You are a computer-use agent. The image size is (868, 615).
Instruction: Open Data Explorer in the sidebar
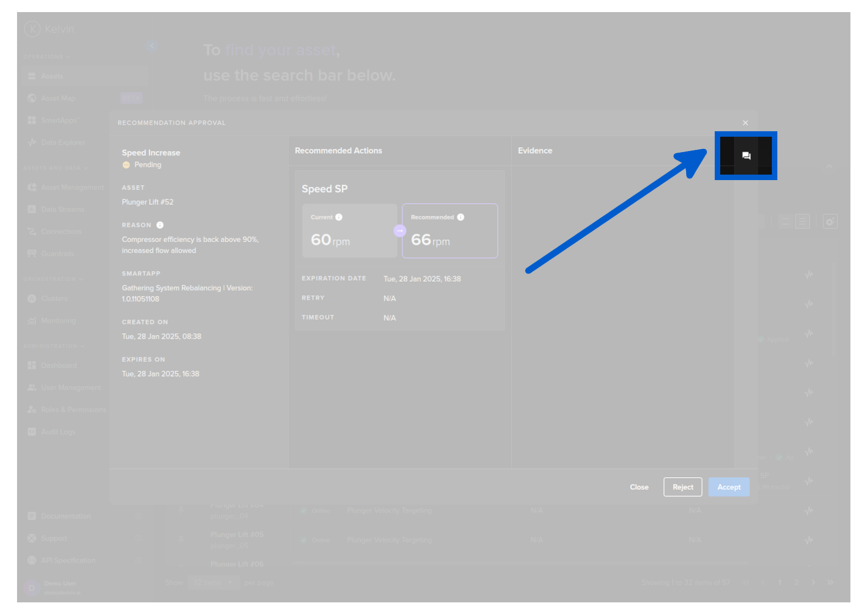click(x=63, y=143)
